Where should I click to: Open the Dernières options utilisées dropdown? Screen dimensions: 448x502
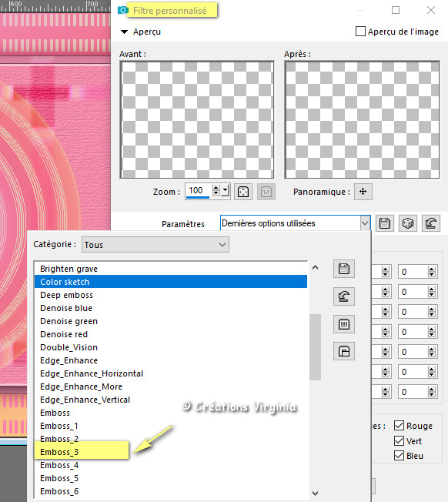point(295,223)
